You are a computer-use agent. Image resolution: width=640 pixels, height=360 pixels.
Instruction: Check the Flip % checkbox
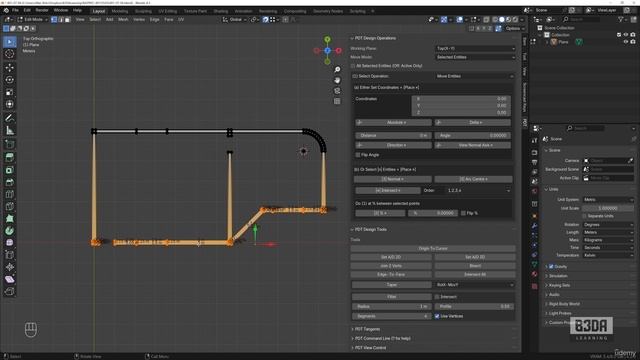463,213
